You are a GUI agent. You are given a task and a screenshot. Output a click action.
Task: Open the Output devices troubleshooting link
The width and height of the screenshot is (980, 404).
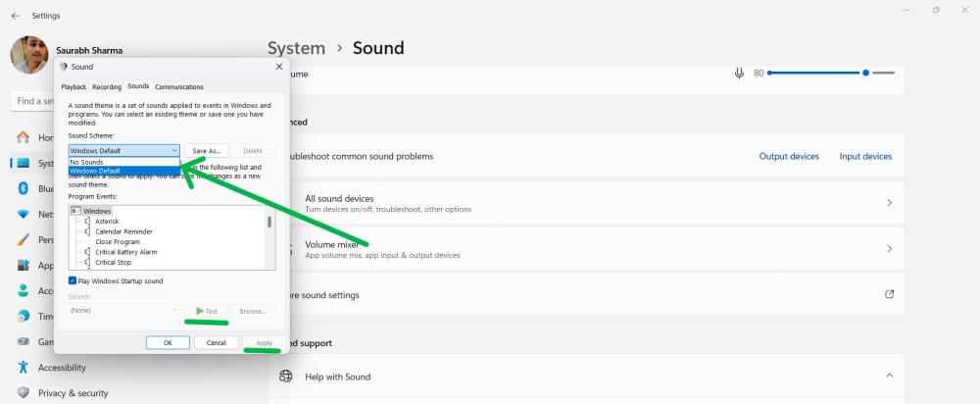pyautogui.click(x=789, y=156)
